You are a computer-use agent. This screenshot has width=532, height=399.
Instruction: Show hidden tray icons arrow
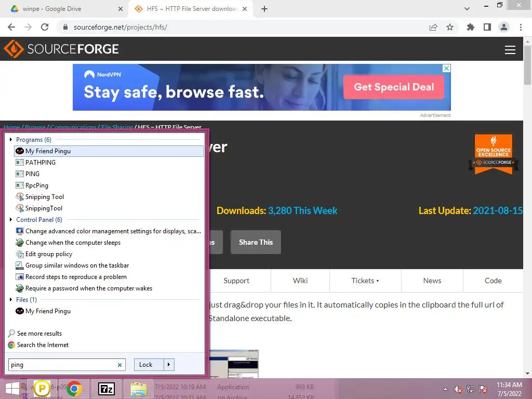tap(445, 390)
